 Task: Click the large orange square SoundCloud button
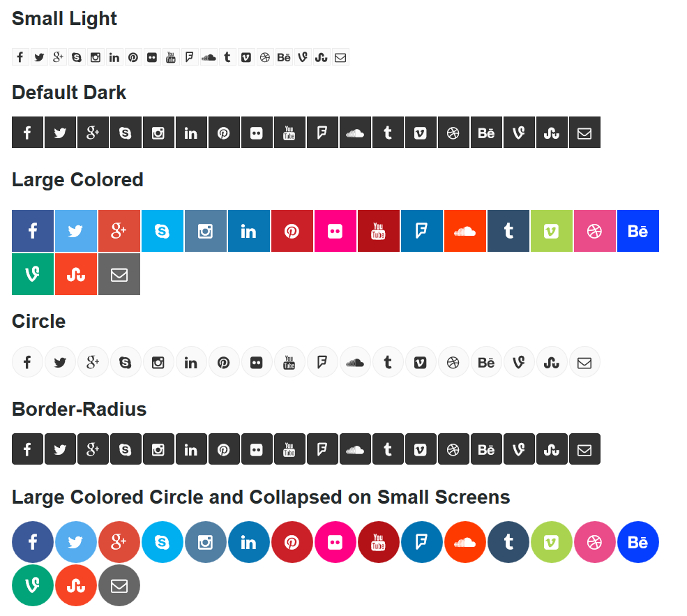465,231
